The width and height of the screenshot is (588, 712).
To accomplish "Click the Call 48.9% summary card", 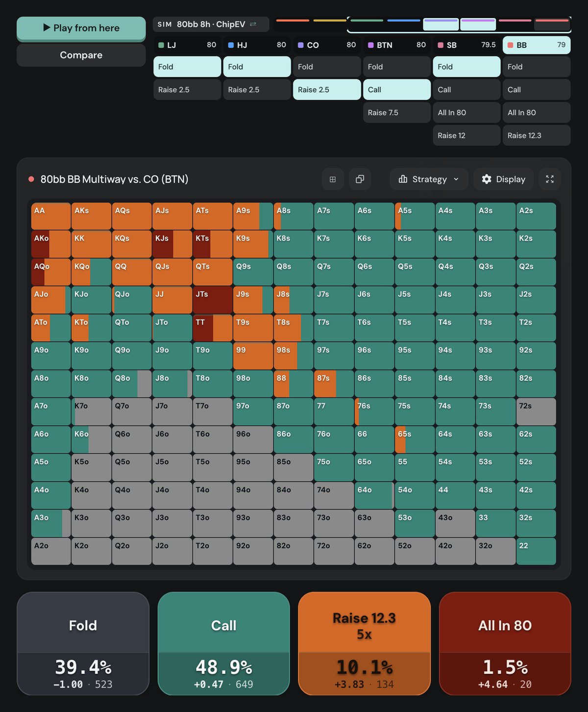I will [224, 643].
